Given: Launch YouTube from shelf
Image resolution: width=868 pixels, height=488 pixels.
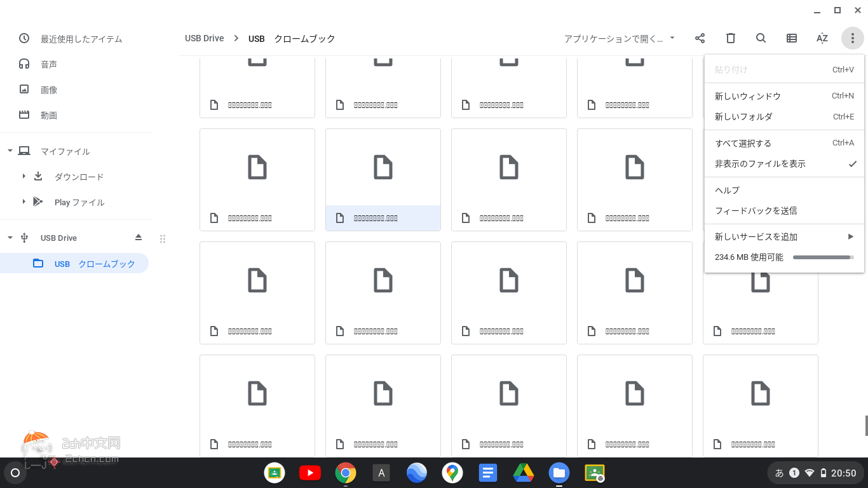Looking at the screenshot, I should click(310, 473).
